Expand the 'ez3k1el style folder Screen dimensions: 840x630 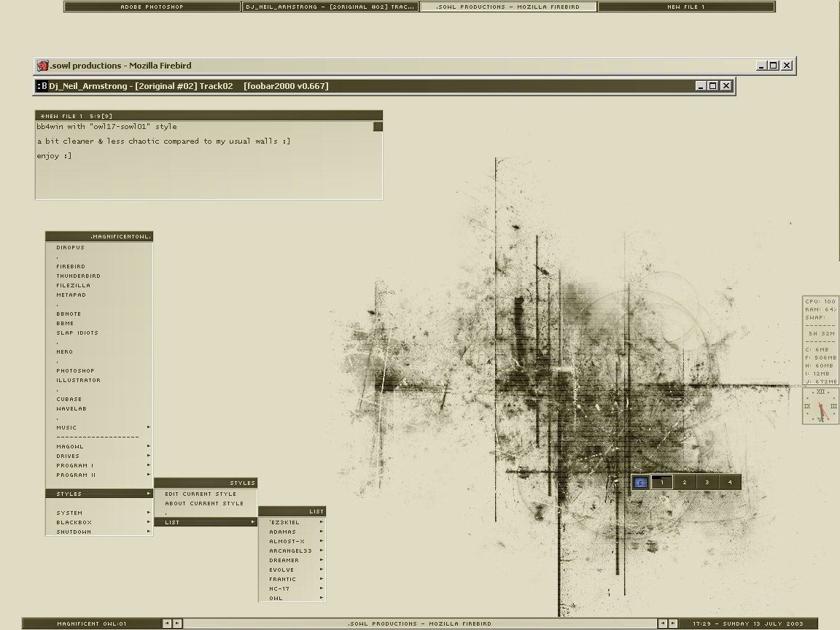click(292, 522)
